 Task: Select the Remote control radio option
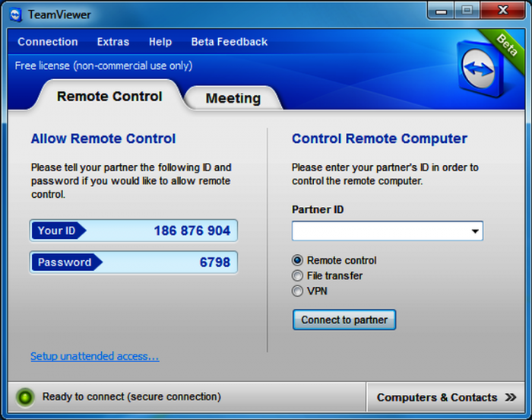click(298, 260)
